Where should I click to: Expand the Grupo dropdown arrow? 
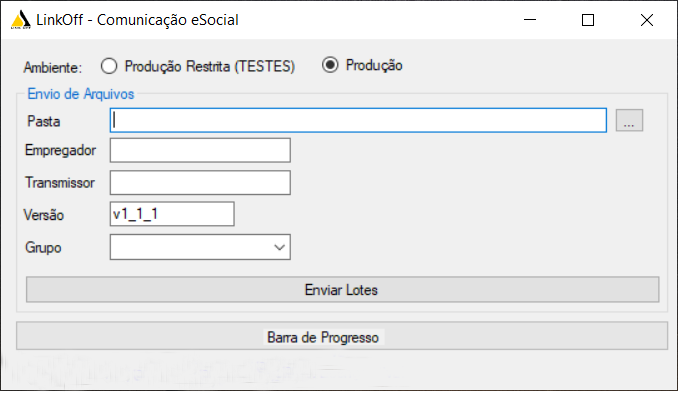tap(279, 247)
